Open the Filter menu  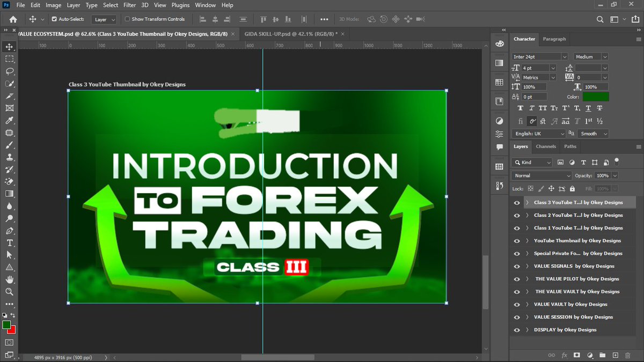pyautogui.click(x=129, y=5)
